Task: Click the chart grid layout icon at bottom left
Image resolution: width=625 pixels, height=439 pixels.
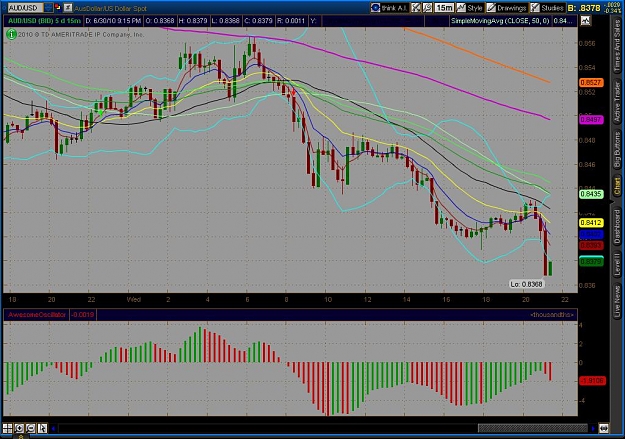Action: tap(8, 428)
